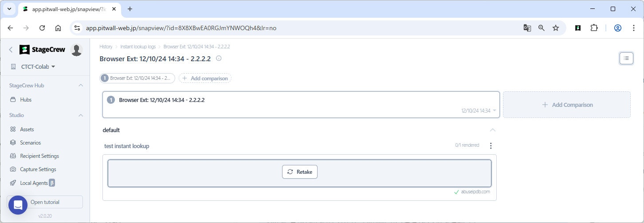Open the StageCrew browser extension icon
The image size is (644, 223).
[x=578, y=28]
